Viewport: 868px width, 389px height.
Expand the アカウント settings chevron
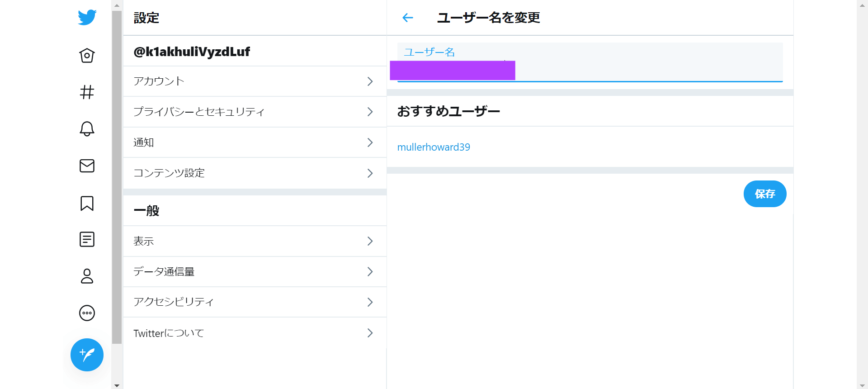coord(370,81)
